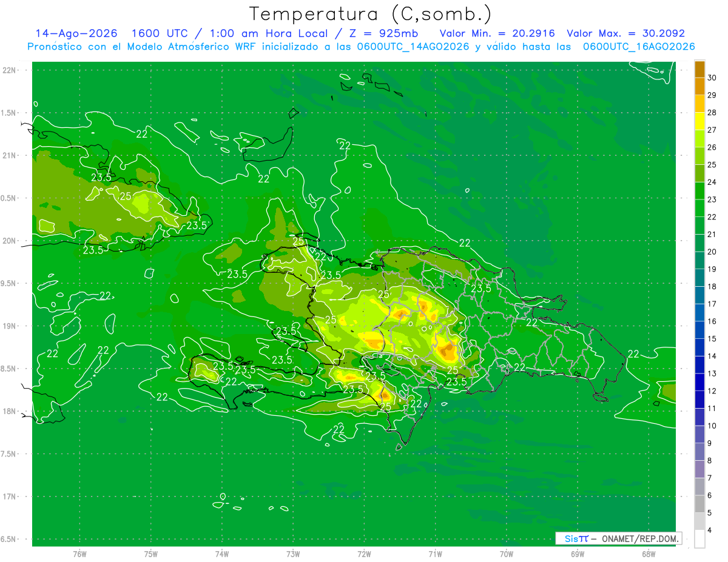This screenshot has height=562, width=728.
Task: Click the "71W" longitude axis label
Action: 435,555
